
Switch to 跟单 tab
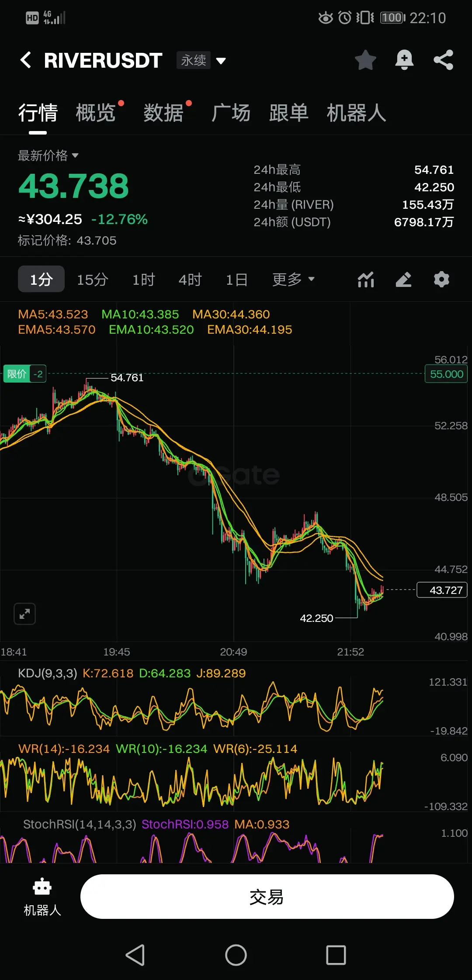coord(289,113)
